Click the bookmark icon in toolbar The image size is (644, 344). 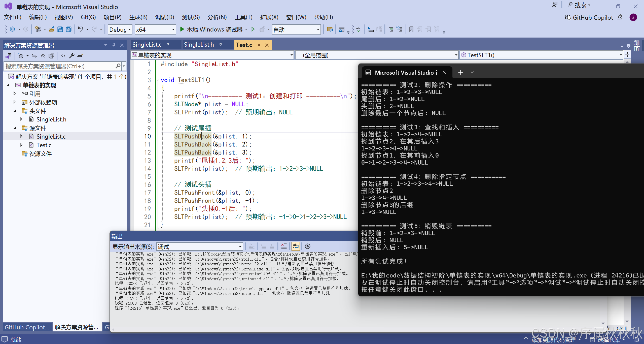coord(411,29)
